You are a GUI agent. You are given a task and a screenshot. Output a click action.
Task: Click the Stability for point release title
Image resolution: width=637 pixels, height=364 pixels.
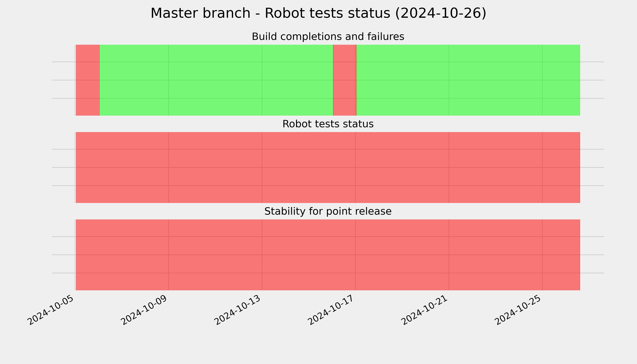coord(328,212)
